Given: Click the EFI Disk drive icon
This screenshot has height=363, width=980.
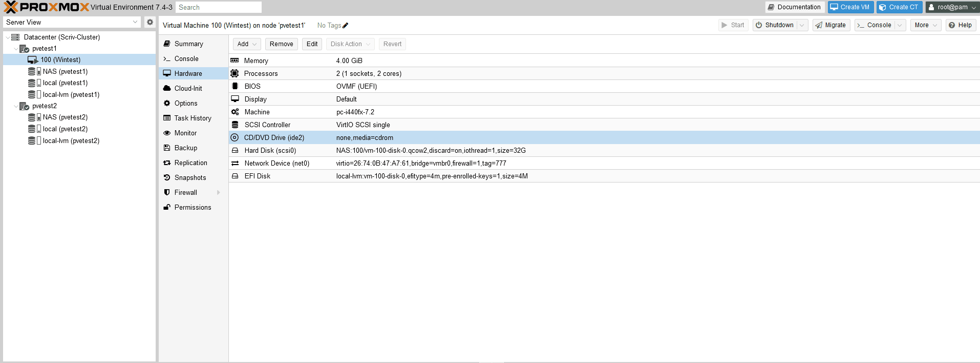Looking at the screenshot, I should [235, 176].
